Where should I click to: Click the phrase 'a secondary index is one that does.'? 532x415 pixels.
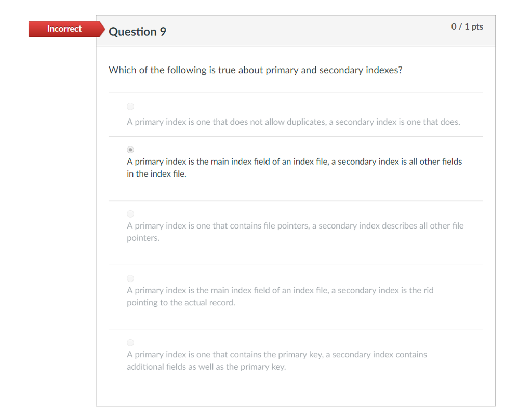395,122
